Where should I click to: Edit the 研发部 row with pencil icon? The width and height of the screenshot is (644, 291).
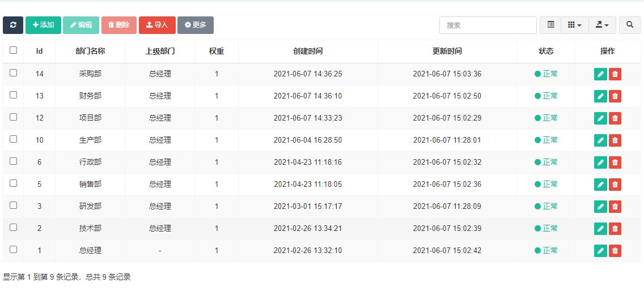600,207
